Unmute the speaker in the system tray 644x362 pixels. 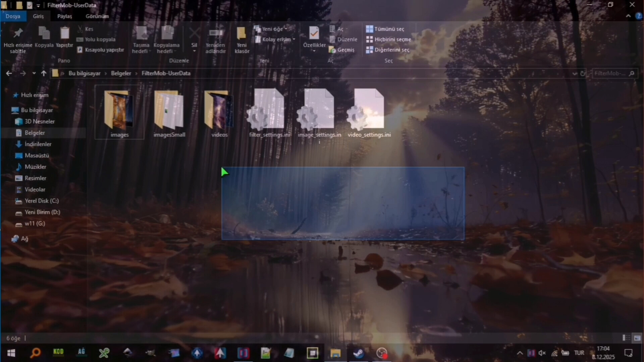pos(542,353)
